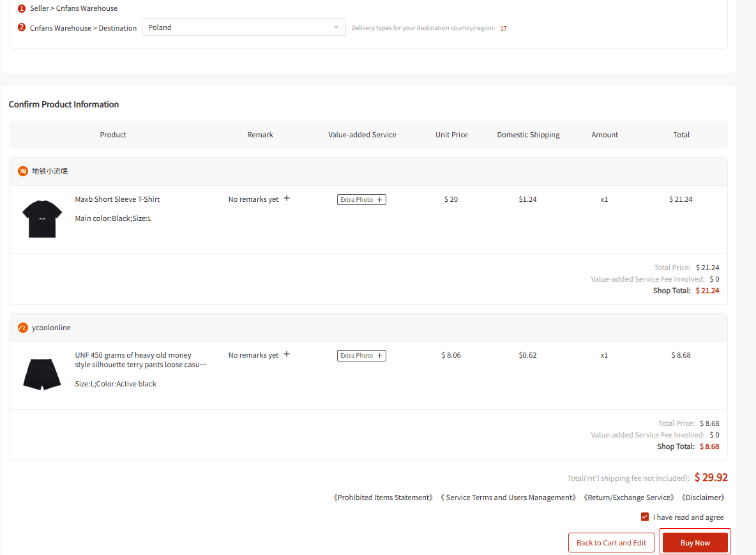The image size is (756, 555).
Task: Click Back to Cart and Edit
Action: [611, 543]
